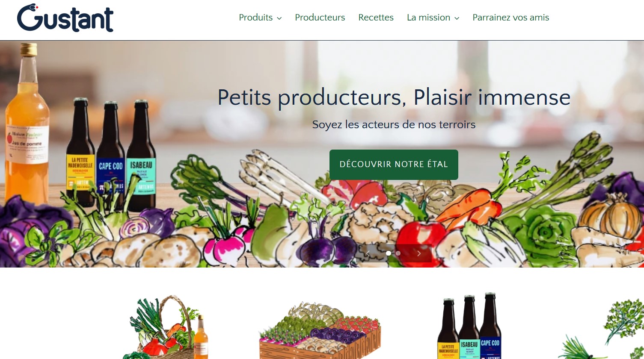Expand the Produits dropdown chevron
Image resolution: width=644 pixels, height=359 pixels.
pyautogui.click(x=279, y=18)
